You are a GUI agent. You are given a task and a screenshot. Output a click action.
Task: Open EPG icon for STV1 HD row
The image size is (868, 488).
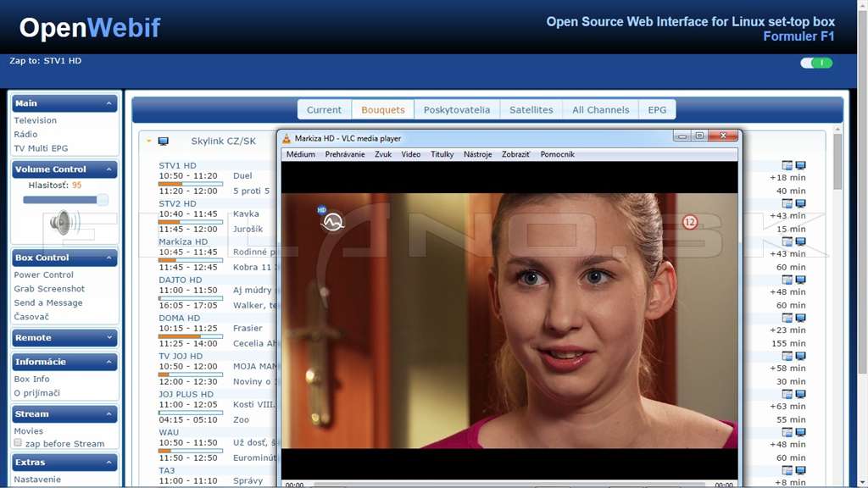point(787,165)
